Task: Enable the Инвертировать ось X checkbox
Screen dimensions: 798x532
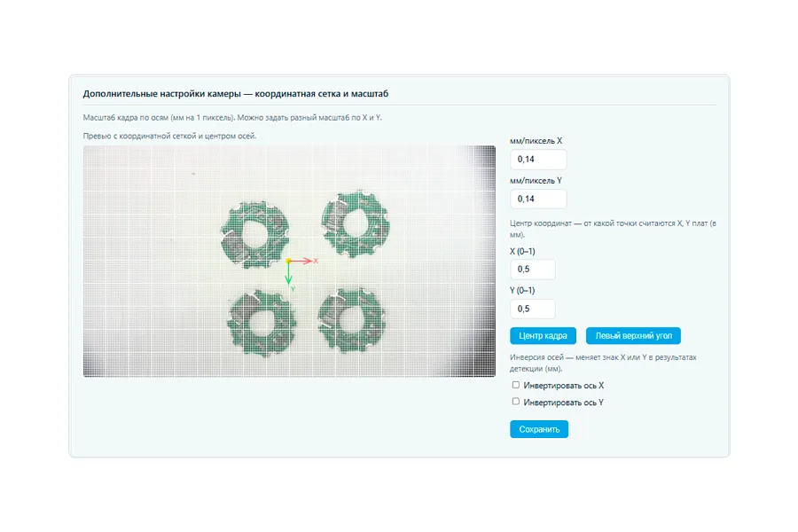Action: point(515,385)
